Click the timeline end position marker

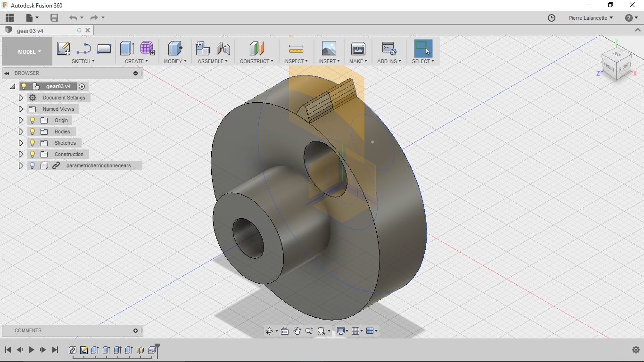(x=157, y=349)
